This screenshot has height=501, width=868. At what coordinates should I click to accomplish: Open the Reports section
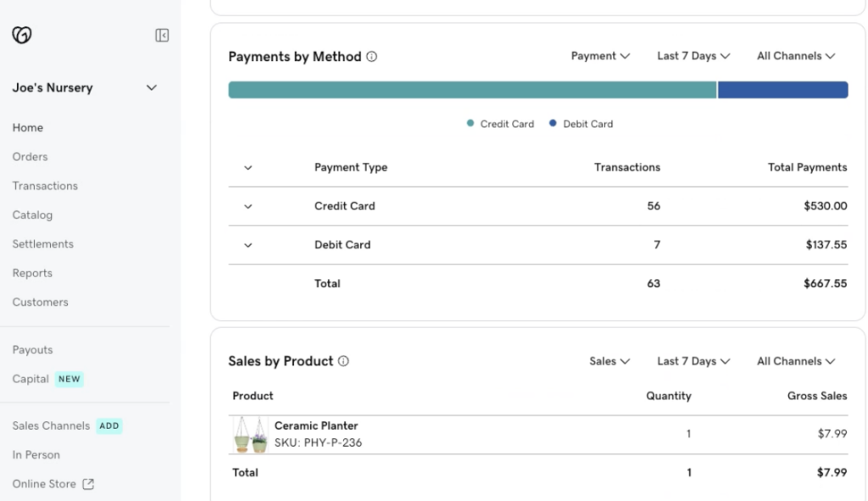click(32, 273)
